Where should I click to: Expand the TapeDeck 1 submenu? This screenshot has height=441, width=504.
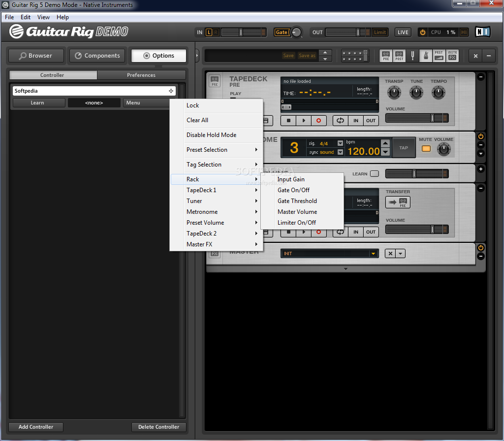coord(217,190)
